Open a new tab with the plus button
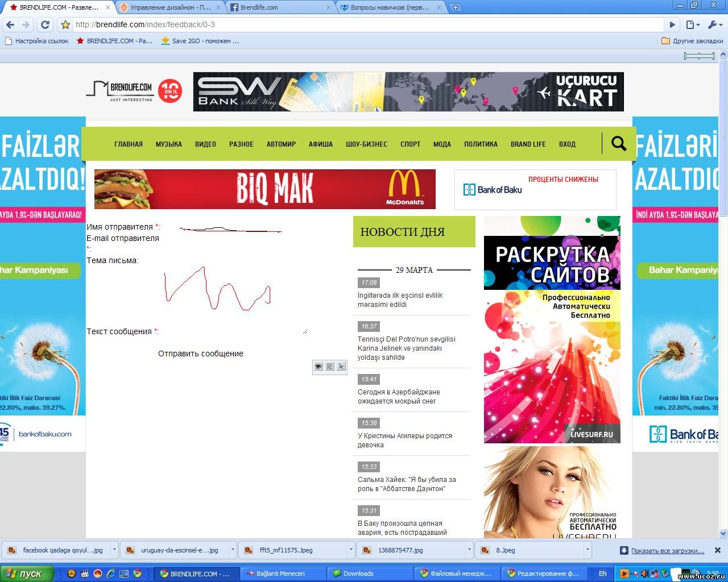 (455, 7)
